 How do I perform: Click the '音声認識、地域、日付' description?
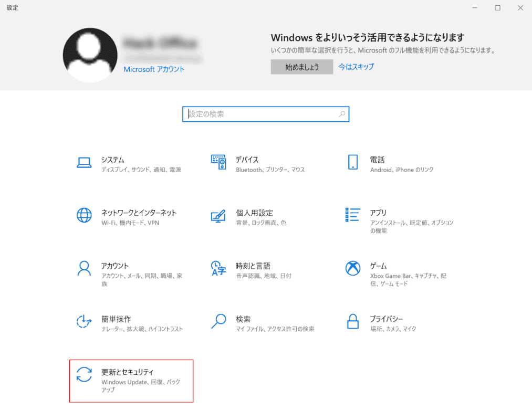[264, 276]
